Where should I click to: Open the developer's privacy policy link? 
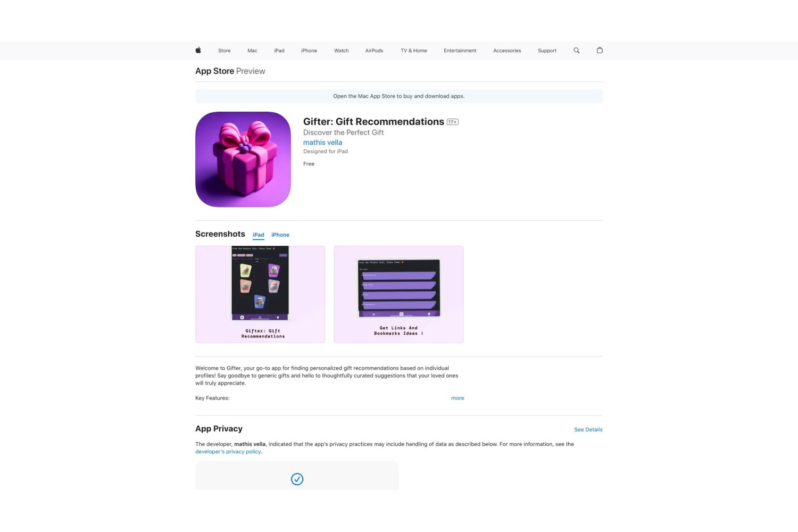point(228,452)
